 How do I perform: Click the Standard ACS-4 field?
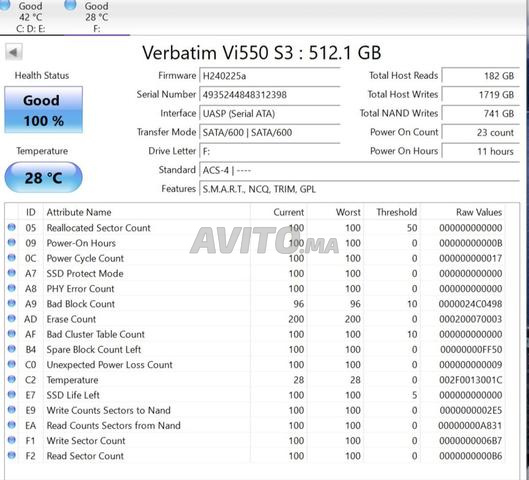point(359,170)
